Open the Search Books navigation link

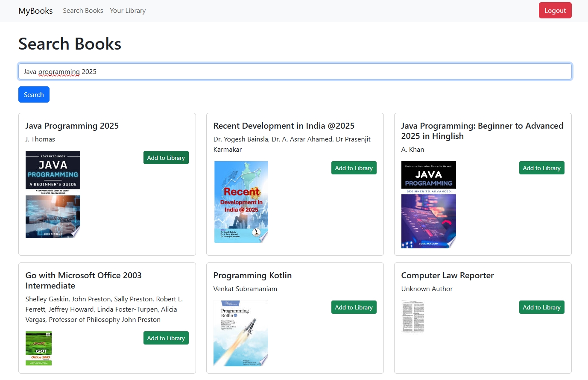[x=83, y=10]
